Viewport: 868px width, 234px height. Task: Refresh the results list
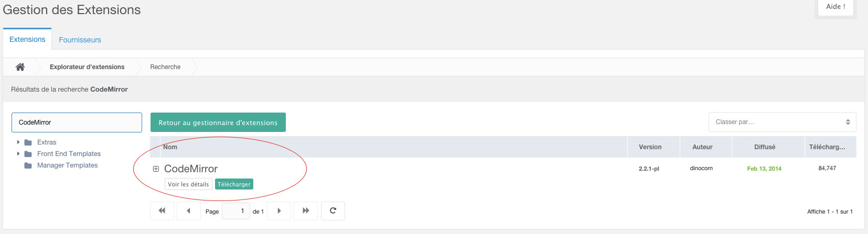click(x=333, y=210)
